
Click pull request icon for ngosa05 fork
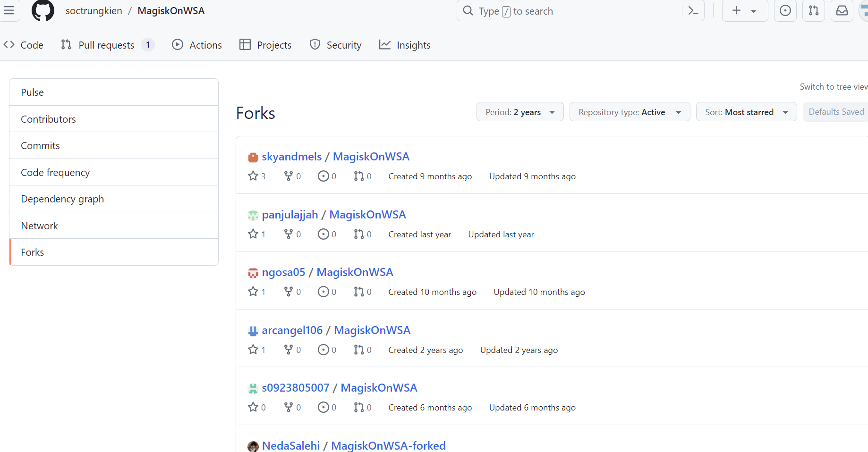tap(359, 292)
